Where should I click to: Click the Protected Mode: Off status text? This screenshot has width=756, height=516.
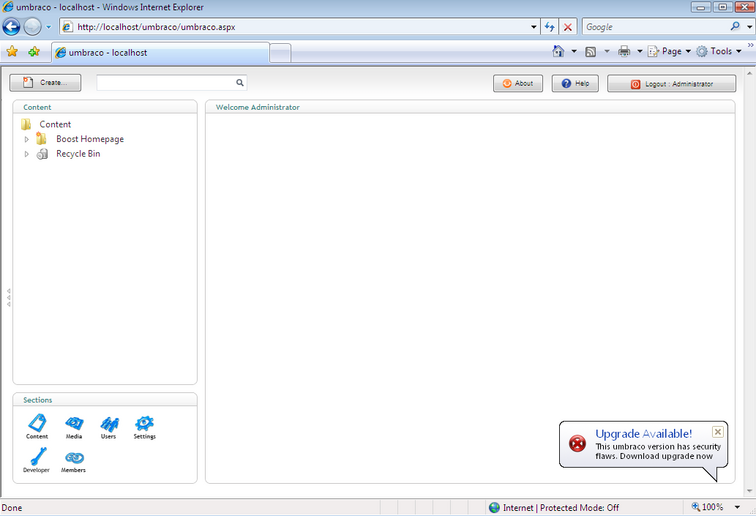[x=579, y=507]
